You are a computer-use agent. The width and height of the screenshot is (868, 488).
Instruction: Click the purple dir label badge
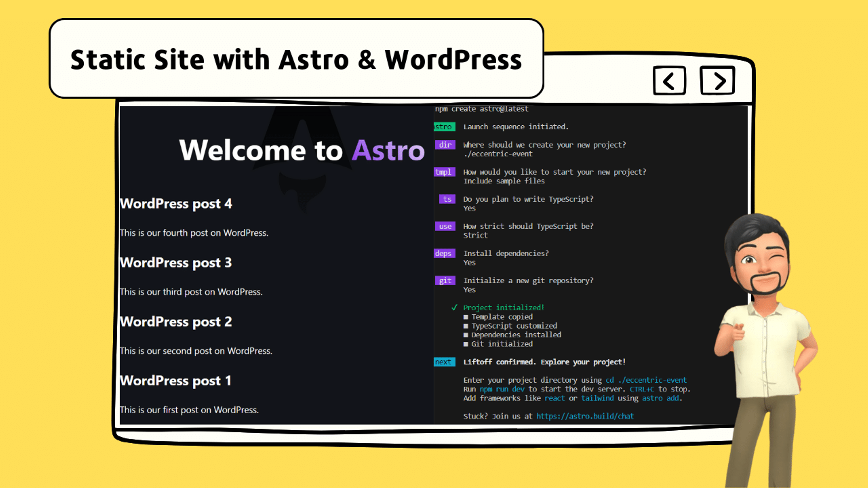[445, 145]
